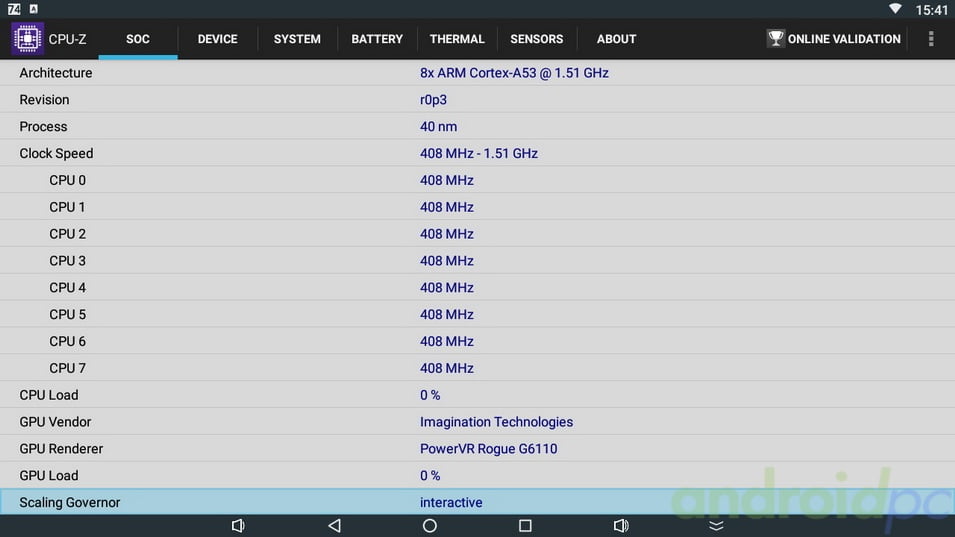Tap the Android home circle button
The width and height of the screenshot is (955, 537).
(430, 525)
